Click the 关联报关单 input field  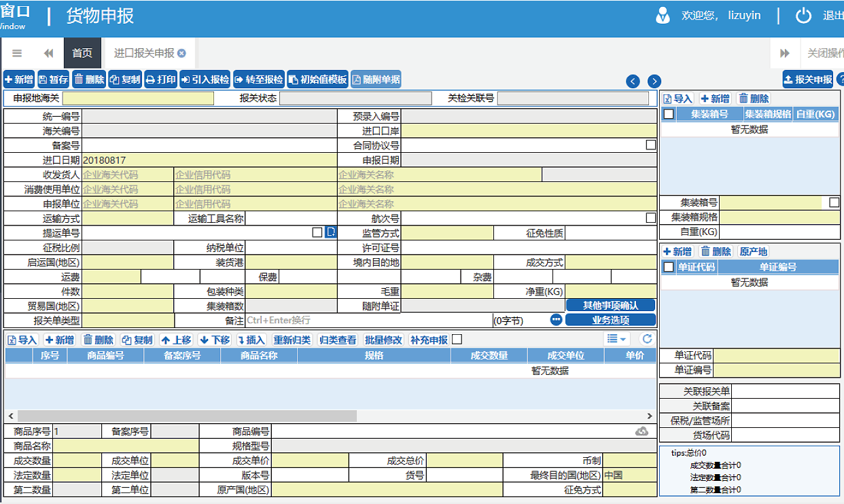786,391
